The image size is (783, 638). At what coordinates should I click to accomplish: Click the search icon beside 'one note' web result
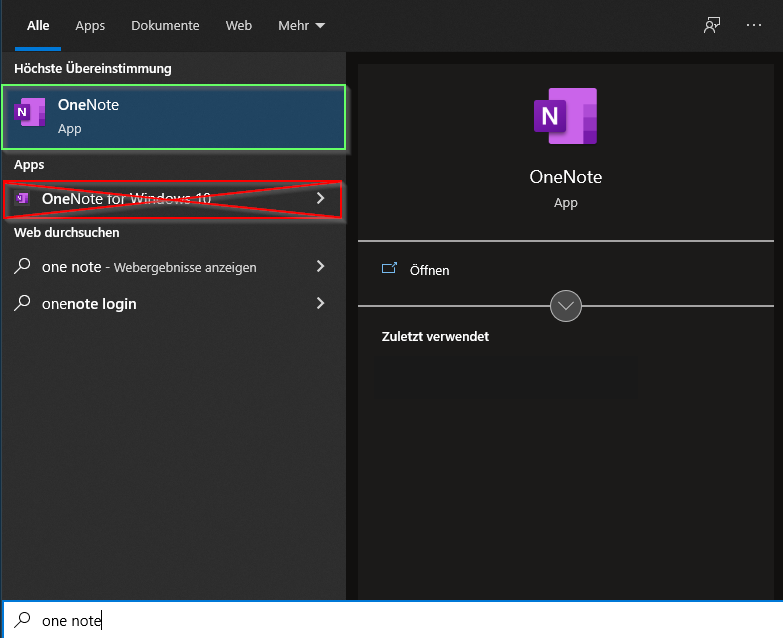pos(22,266)
